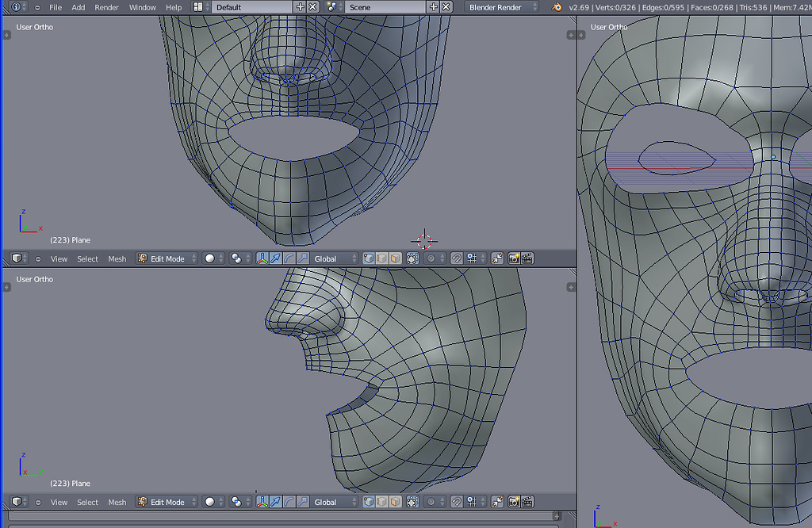Toggle auto merge vertices in front-view header

(x=497, y=258)
